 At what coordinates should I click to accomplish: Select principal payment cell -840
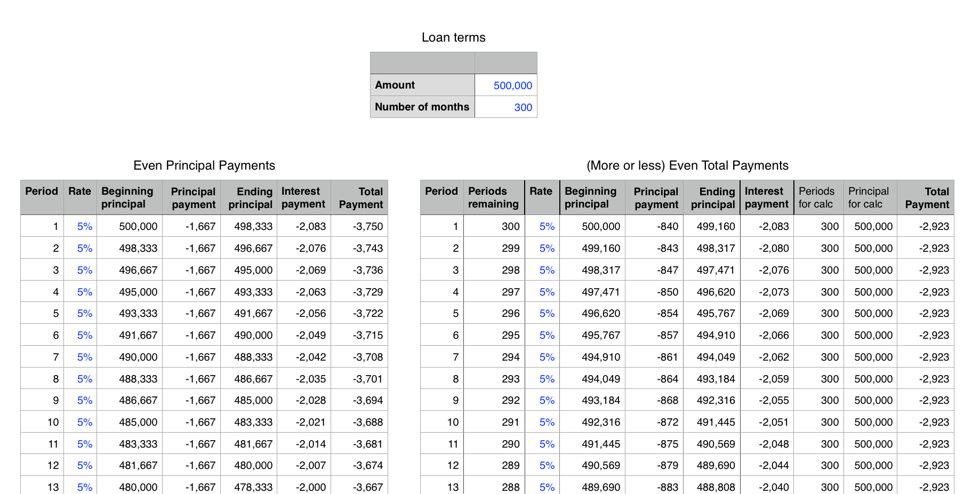tap(654, 226)
